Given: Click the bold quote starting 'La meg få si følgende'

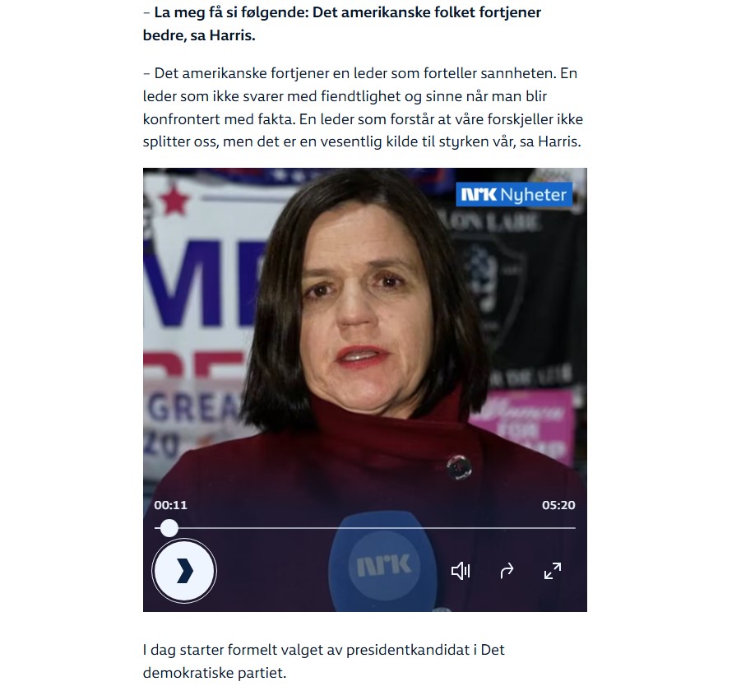Looking at the screenshot, I should pos(341,24).
